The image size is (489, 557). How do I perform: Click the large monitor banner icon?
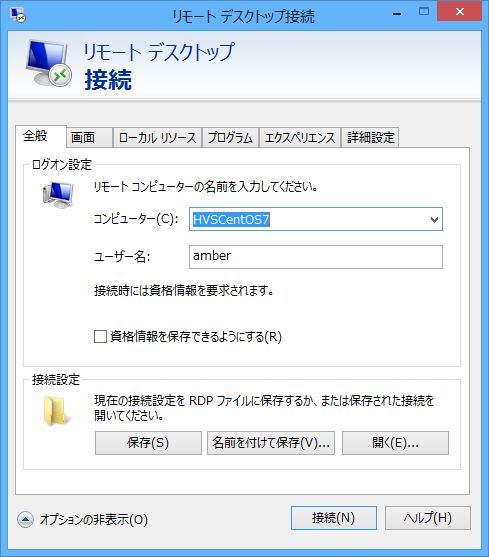(x=49, y=63)
